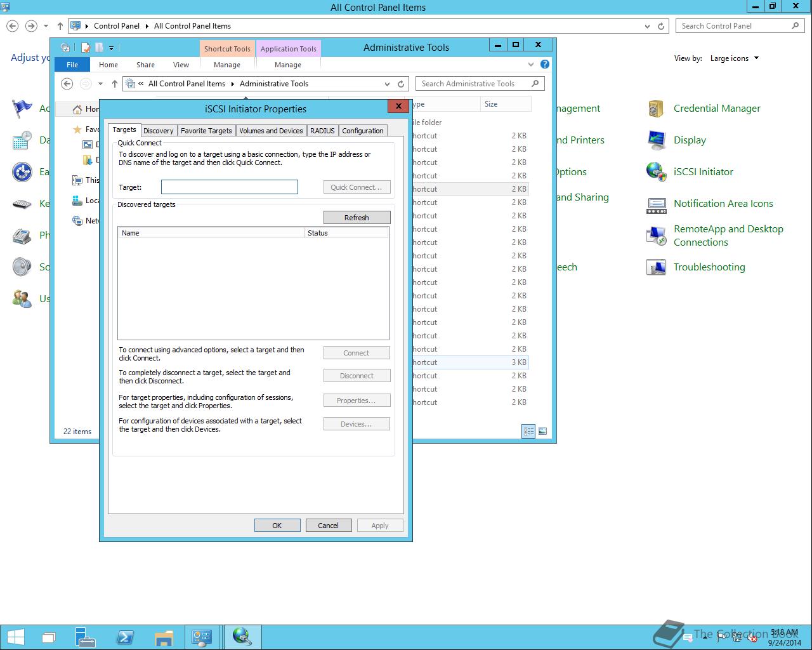Sort discovered targets by Name column
This screenshot has height=650, width=812.
(x=211, y=233)
